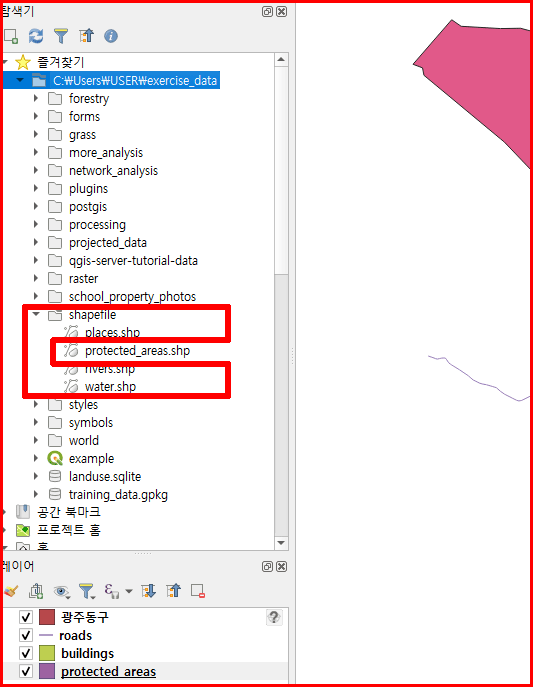Screen dimensions: 533x687
Task: Select protected_areas.shp file
Action: pyautogui.click(x=138, y=351)
